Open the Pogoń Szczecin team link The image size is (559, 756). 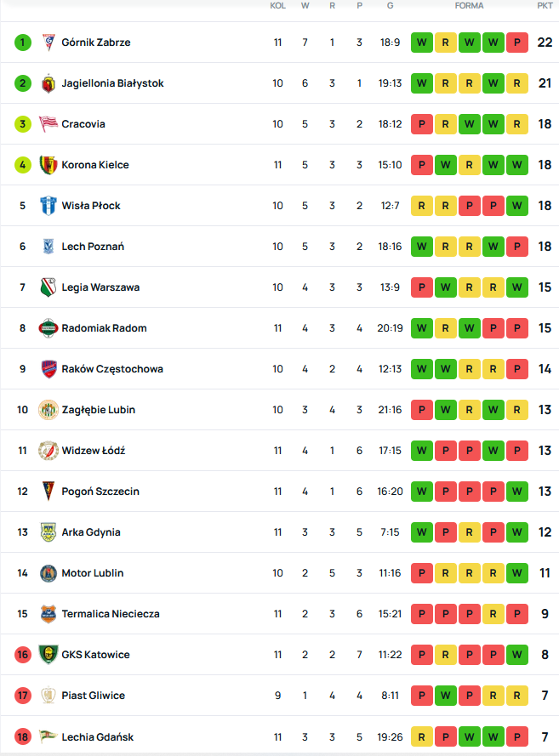coord(100,492)
